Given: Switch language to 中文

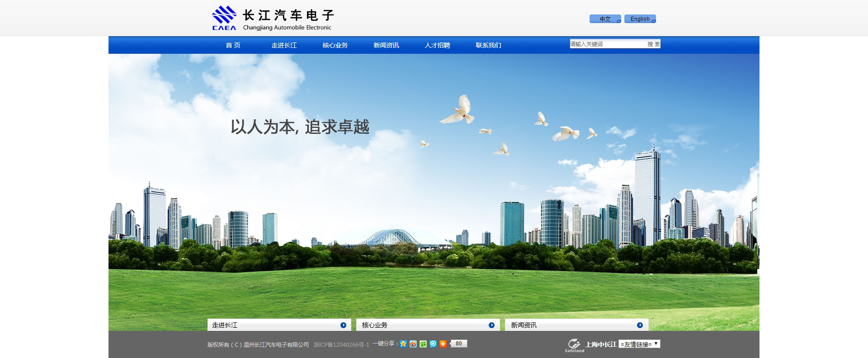Looking at the screenshot, I should point(605,19).
